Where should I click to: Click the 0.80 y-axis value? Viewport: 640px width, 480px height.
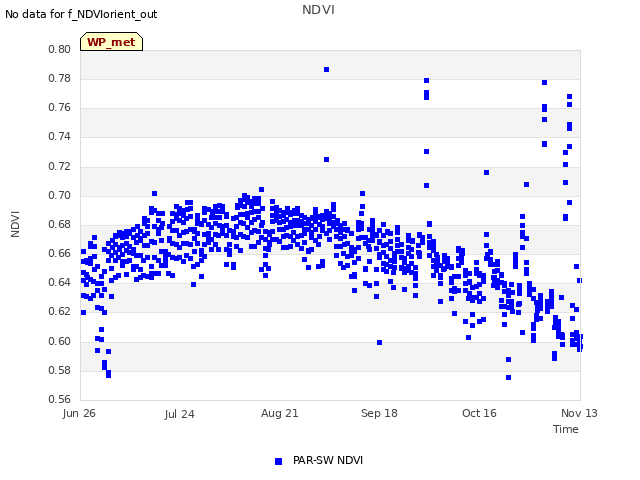(60, 49)
